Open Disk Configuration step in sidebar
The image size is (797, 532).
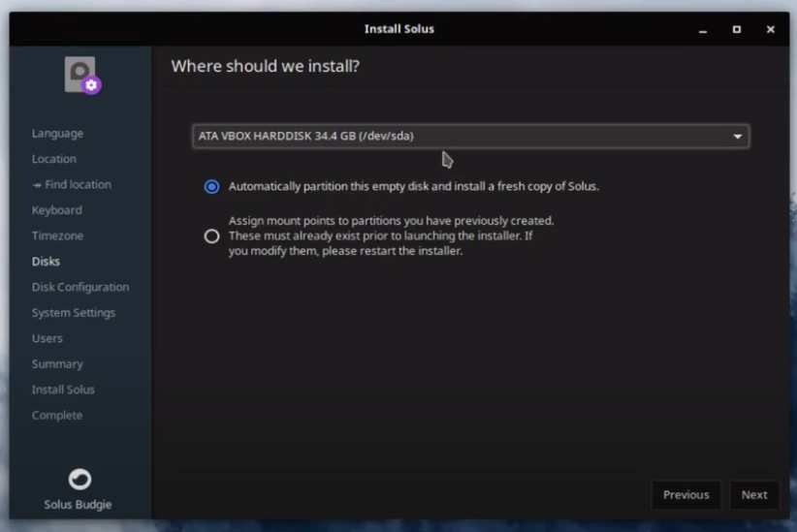(80, 287)
